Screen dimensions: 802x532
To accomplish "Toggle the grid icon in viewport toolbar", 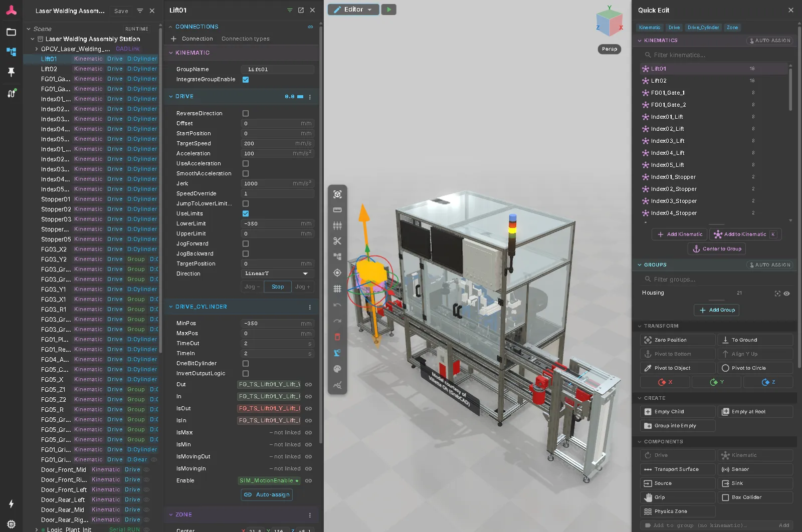I will (x=337, y=289).
